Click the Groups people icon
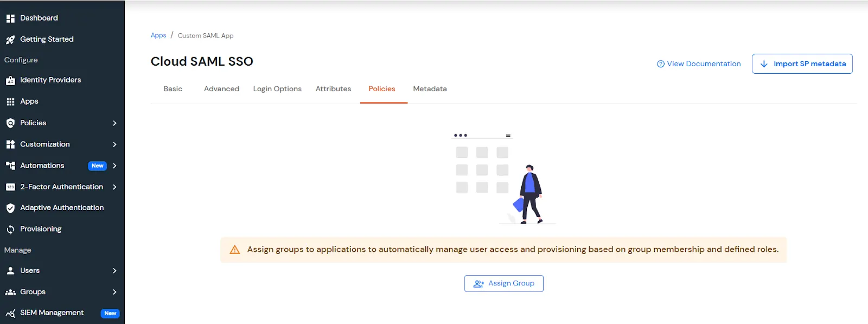This screenshot has width=868, height=324. 10,292
